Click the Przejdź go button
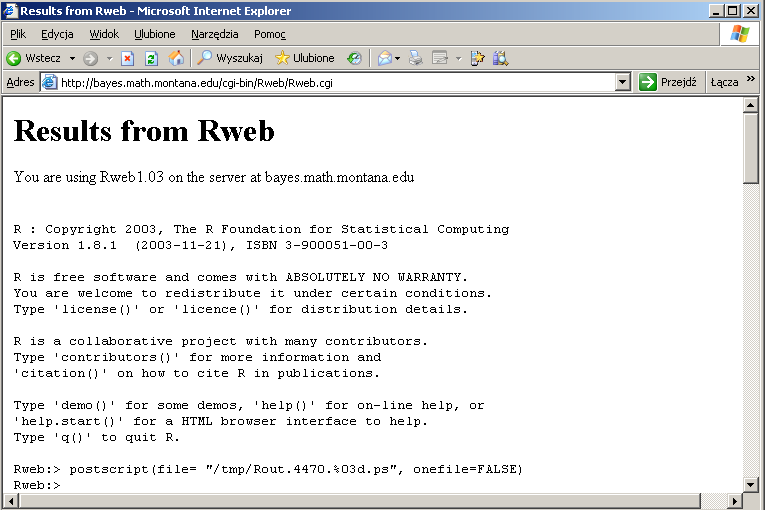Screen dimensions: 765x510 (668, 82)
